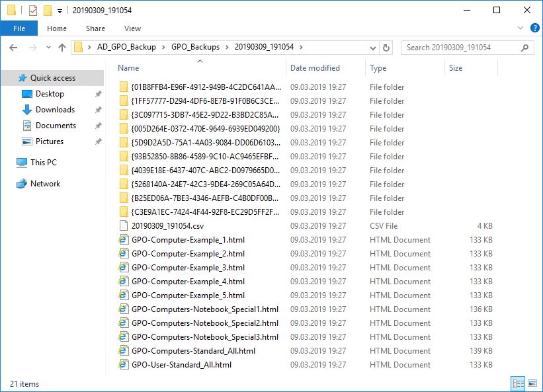Open the recent locations dropdown arrow

(48, 48)
